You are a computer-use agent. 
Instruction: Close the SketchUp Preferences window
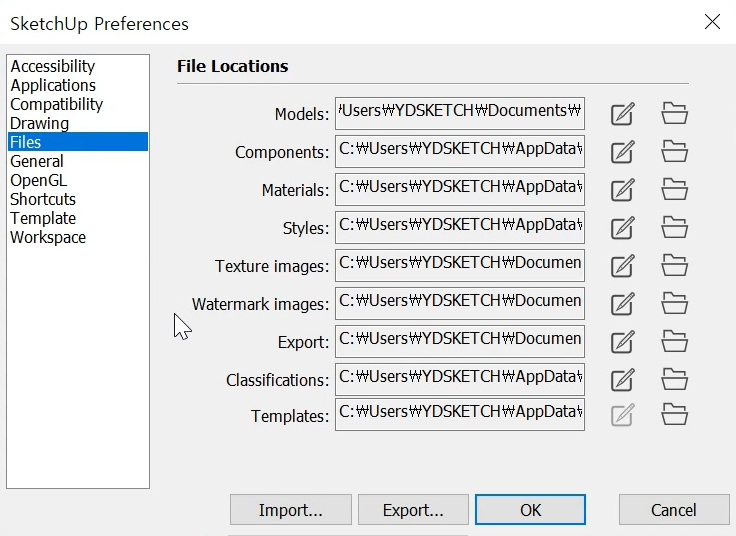click(712, 22)
